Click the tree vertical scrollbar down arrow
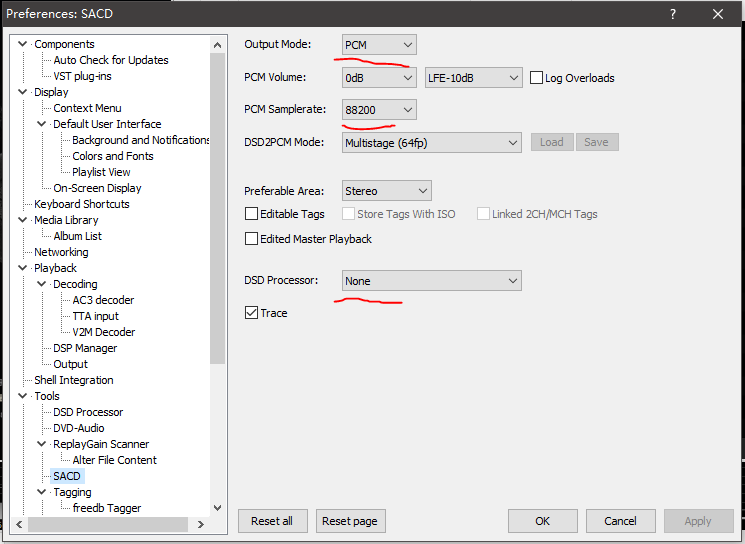This screenshot has height=544, width=745. 218,507
